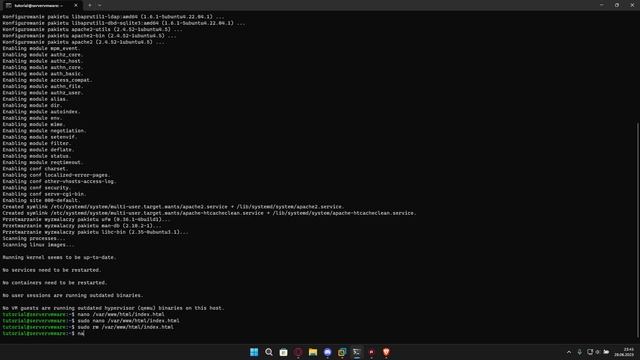The width and height of the screenshot is (640, 360).
Task: Click 'Enabling module mpm_event.' line
Action: (x=41, y=48)
